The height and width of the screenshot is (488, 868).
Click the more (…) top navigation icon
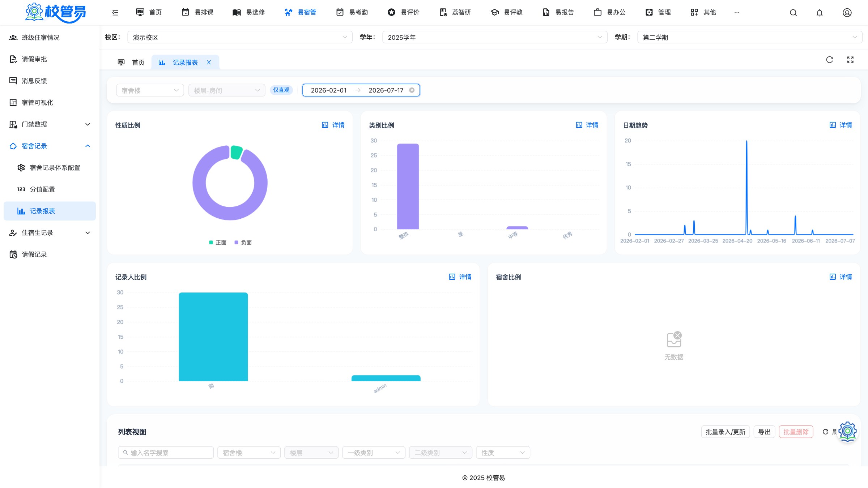pyautogui.click(x=737, y=13)
